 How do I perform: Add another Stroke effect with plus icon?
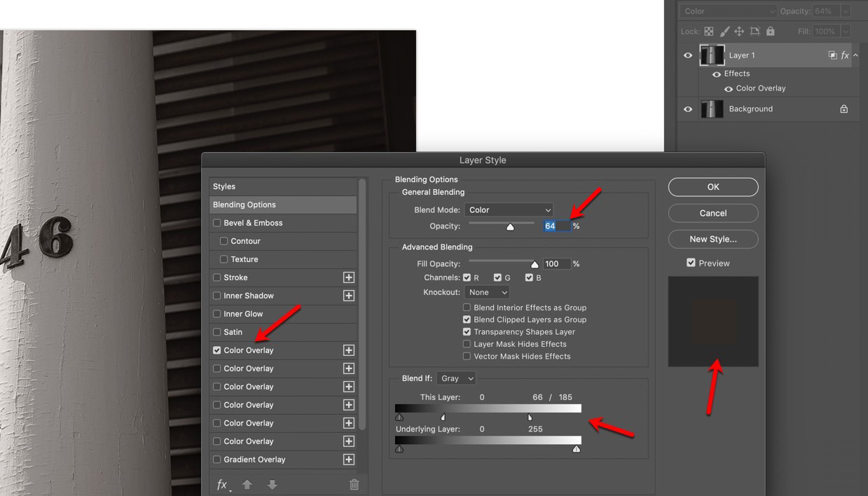[x=348, y=277]
